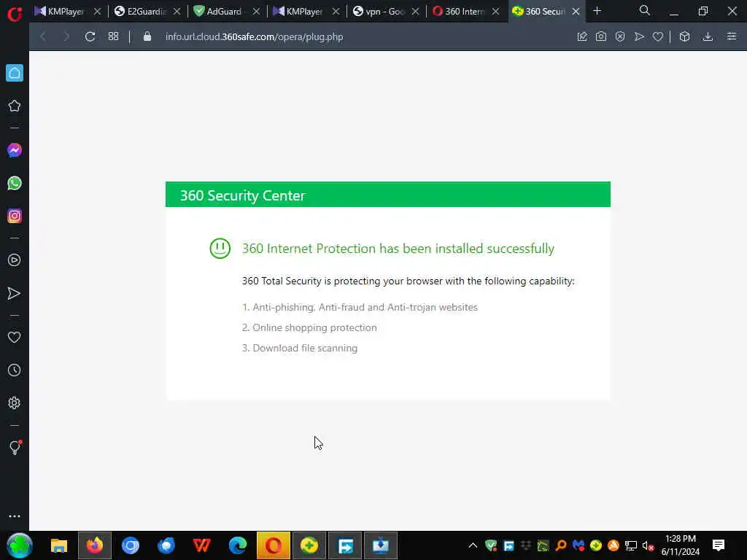
Task: Open Bookmarks star in the sidebar
Action: 15,106
